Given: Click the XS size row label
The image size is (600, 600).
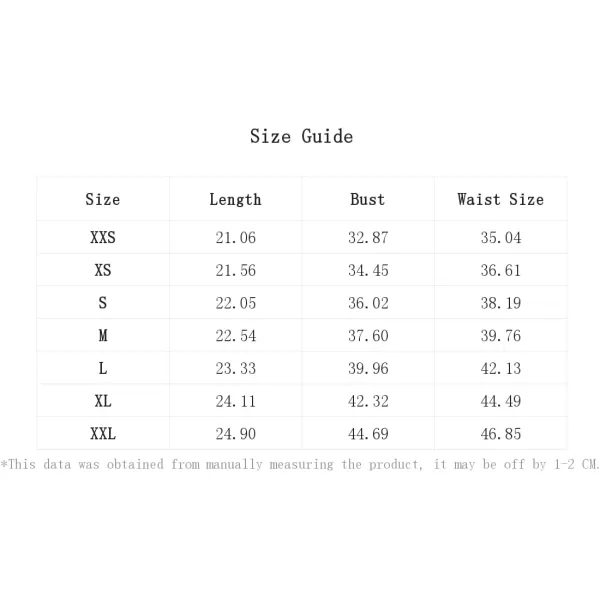Looking at the screenshot, I should click(103, 270).
